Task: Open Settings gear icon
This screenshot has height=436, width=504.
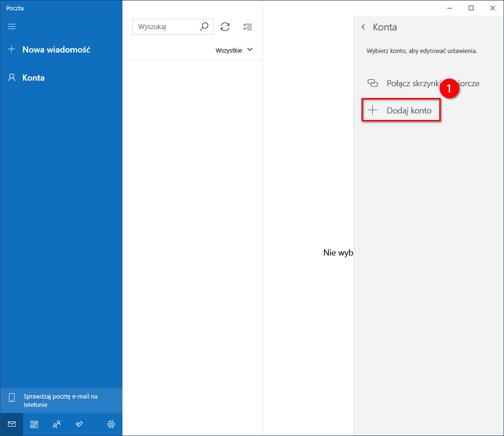Action: (111, 424)
